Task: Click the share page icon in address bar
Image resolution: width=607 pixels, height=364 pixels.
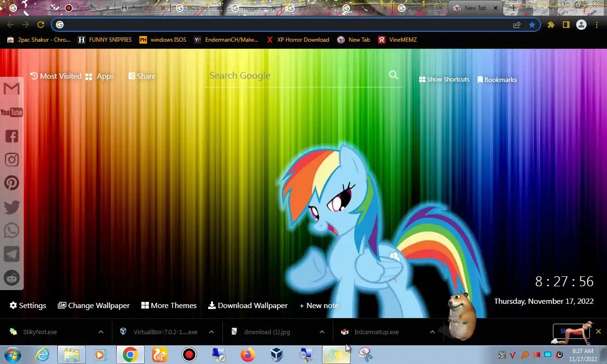Action: (x=517, y=25)
